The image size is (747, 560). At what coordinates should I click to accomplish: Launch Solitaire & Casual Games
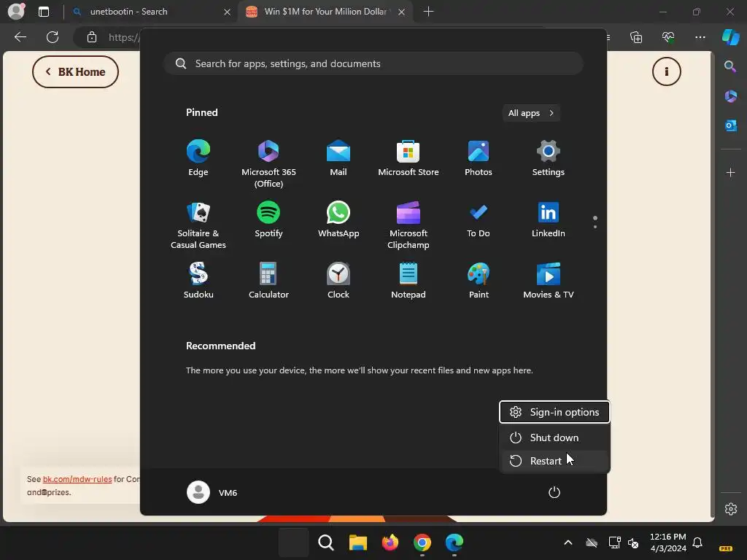click(x=198, y=225)
